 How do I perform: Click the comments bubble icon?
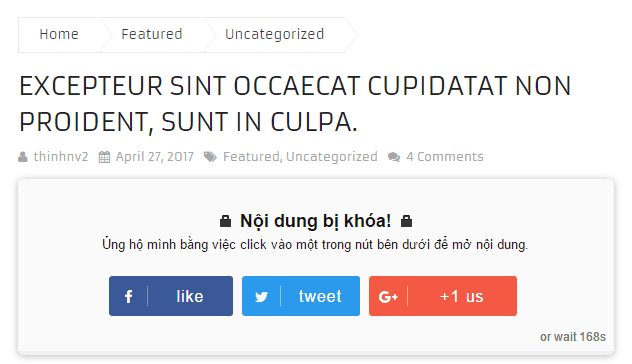point(394,157)
